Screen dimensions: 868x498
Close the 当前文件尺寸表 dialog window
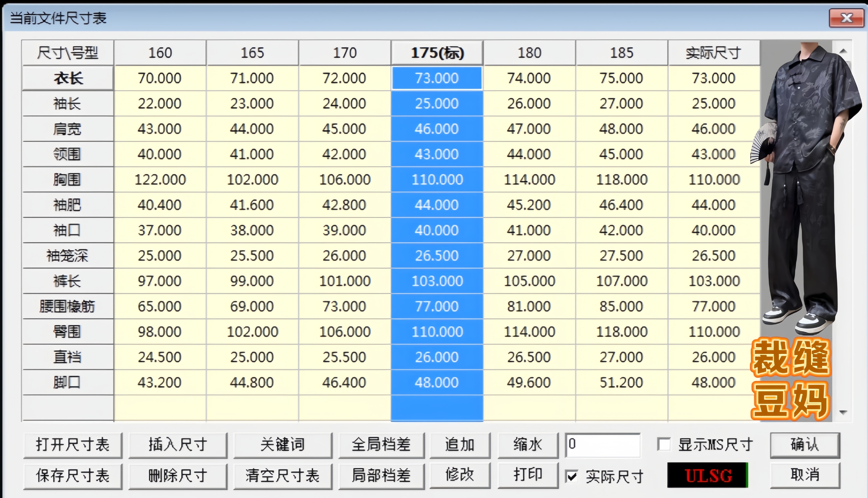846,18
